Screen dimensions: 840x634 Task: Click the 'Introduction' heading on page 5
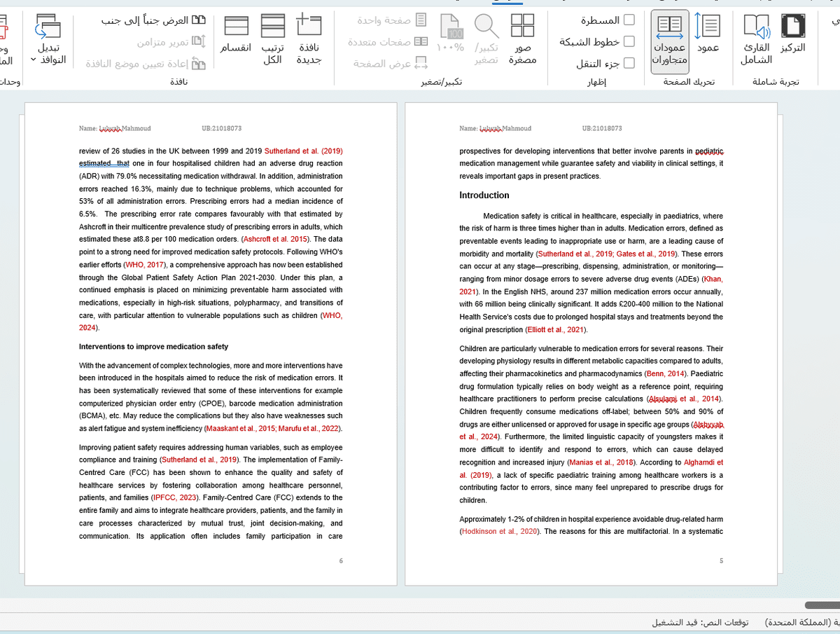pos(484,195)
